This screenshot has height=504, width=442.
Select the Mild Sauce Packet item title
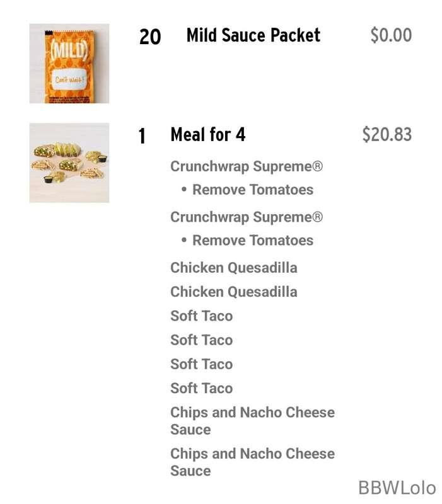[x=253, y=35]
